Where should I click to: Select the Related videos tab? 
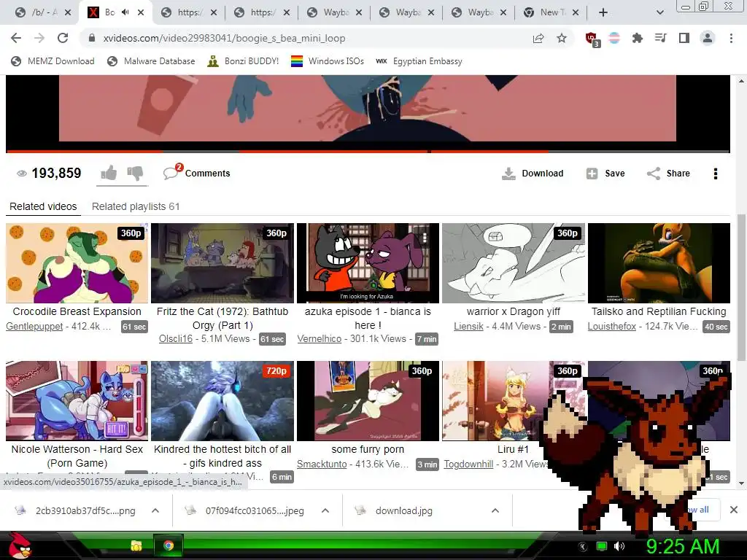43,206
